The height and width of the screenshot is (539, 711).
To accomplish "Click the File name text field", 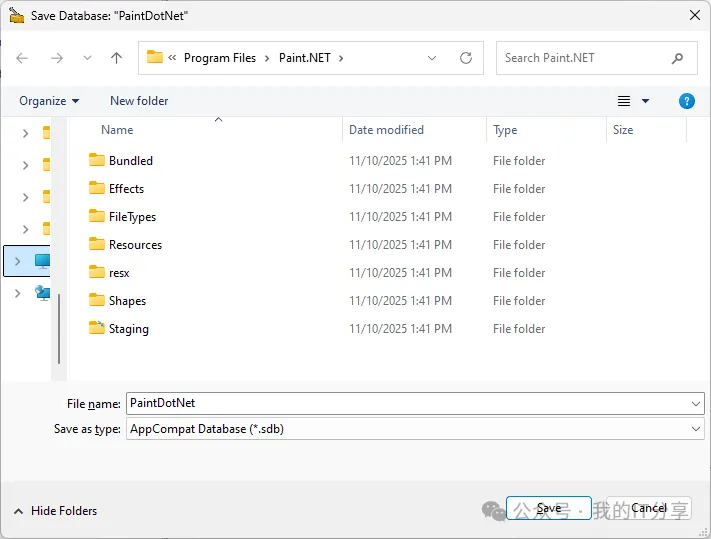I will 400,403.
